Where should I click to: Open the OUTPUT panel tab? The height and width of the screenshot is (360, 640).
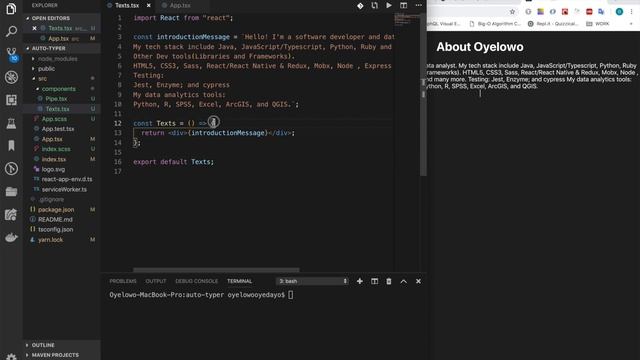click(156, 281)
